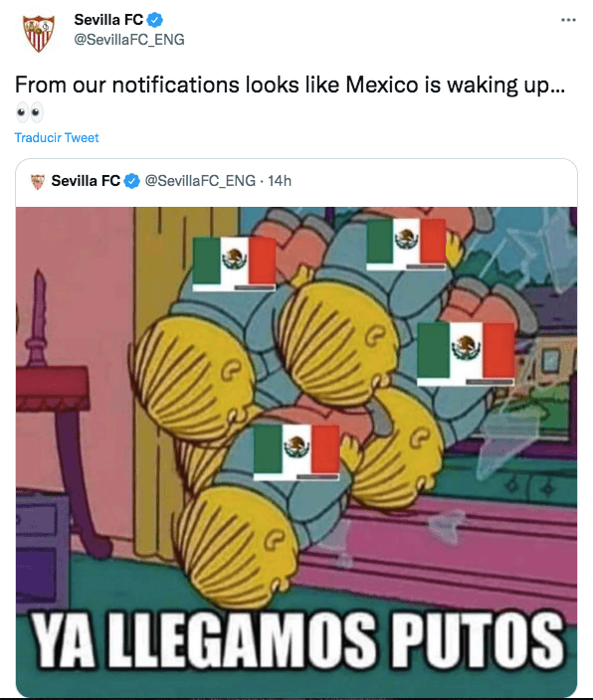Click the Mexican flag near the window
This screenshot has height=700, width=593.
tap(466, 354)
